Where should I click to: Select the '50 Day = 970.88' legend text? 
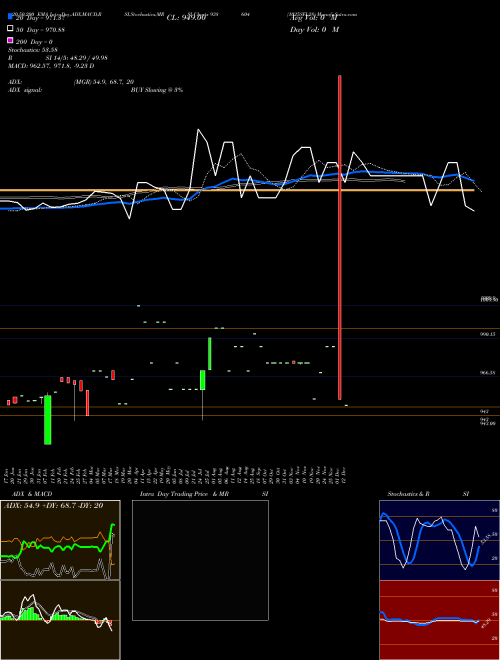(40, 30)
